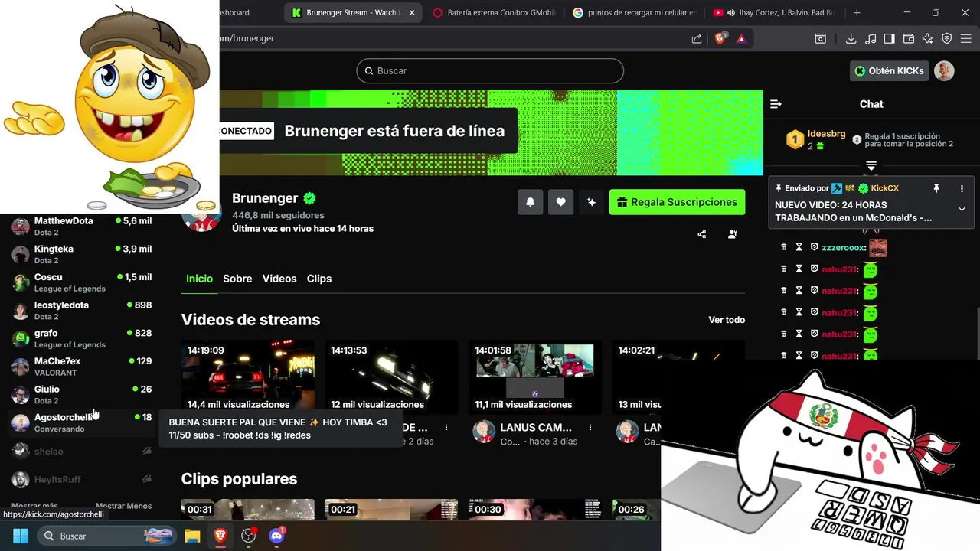The width and height of the screenshot is (980, 551).
Task: Click Mostrar más in sidebar
Action: pos(34,506)
